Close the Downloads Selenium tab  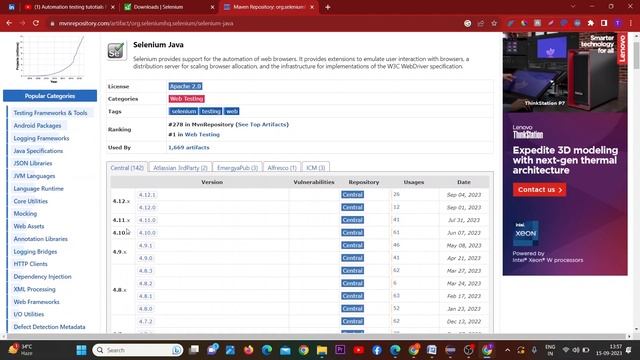pyautogui.click(x=212, y=7)
